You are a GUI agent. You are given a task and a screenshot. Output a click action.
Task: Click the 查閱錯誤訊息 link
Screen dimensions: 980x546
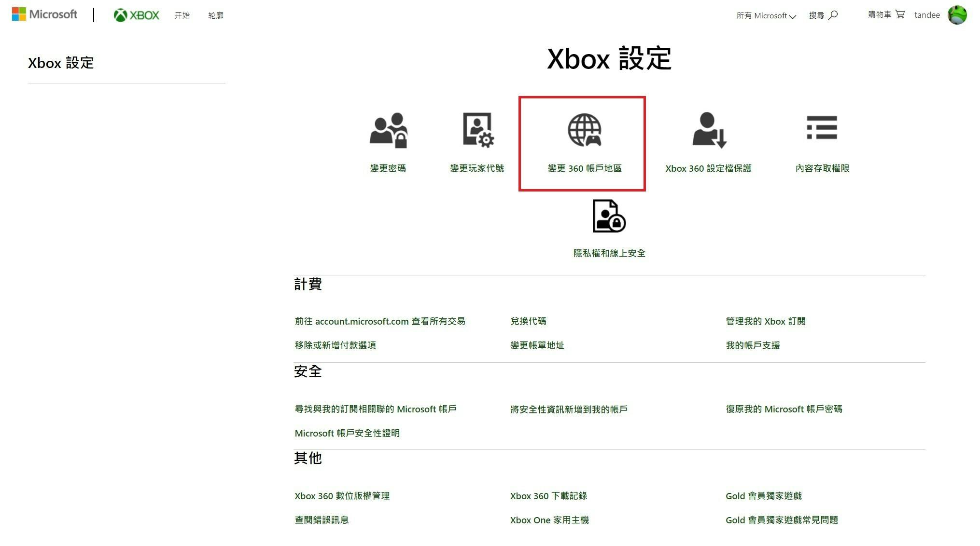[x=322, y=520]
